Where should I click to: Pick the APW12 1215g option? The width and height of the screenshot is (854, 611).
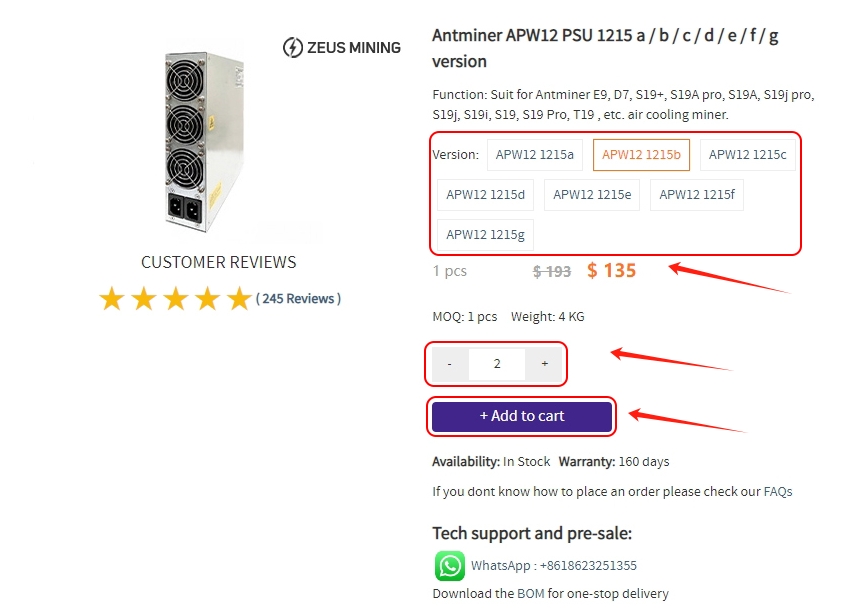point(485,234)
